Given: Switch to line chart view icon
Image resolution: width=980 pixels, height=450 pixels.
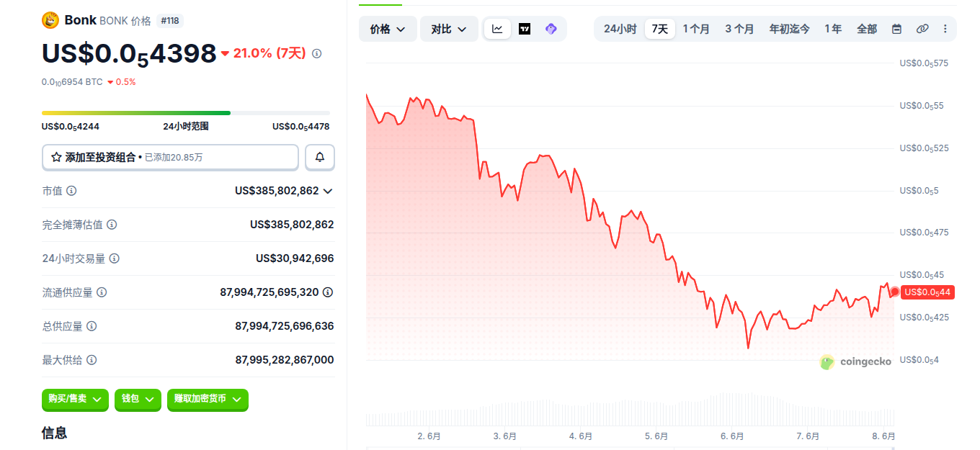Looking at the screenshot, I should click(x=498, y=29).
